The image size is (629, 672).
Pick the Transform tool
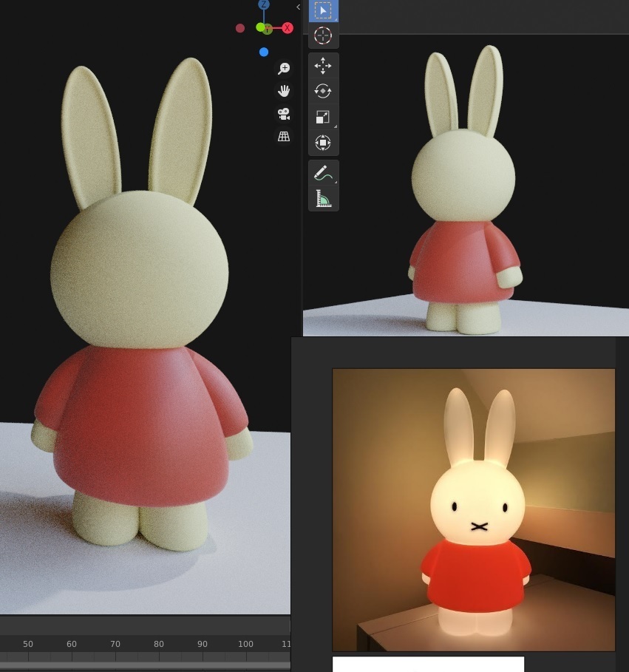click(x=323, y=142)
